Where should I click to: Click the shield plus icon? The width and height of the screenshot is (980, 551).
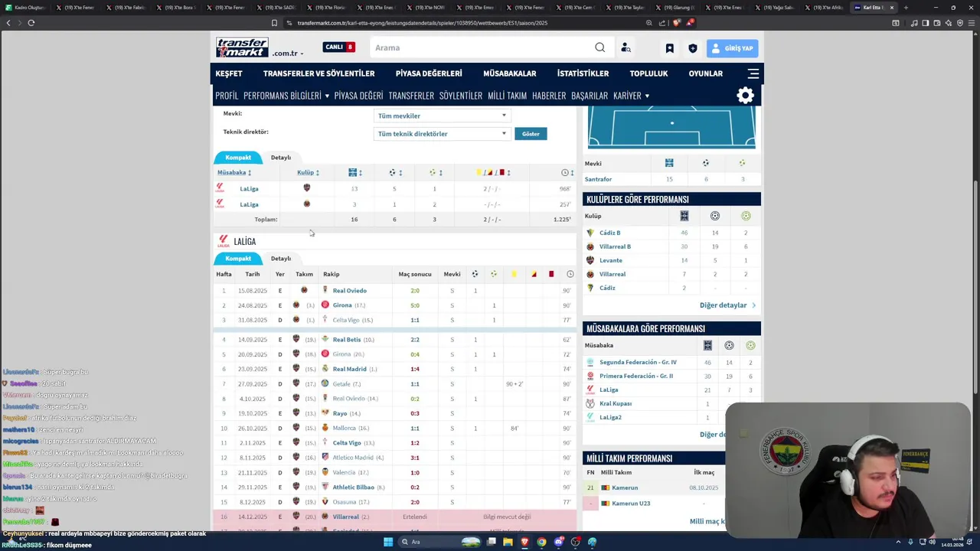(693, 48)
